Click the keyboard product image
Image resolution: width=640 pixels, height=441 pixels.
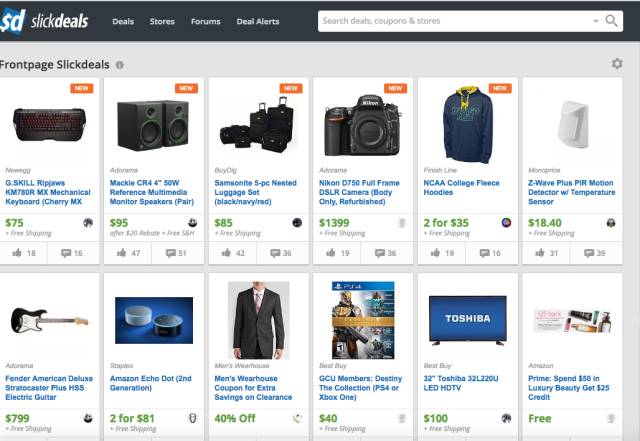pos(49,125)
